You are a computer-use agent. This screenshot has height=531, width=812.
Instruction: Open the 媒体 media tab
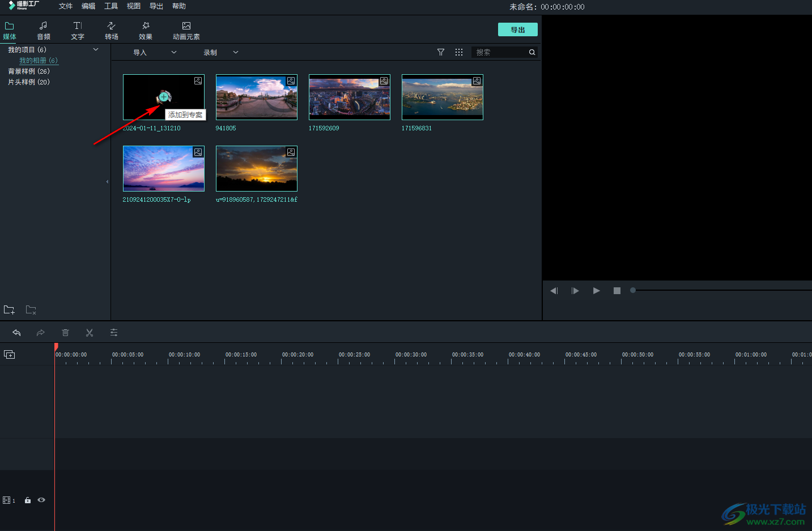[x=10, y=31]
